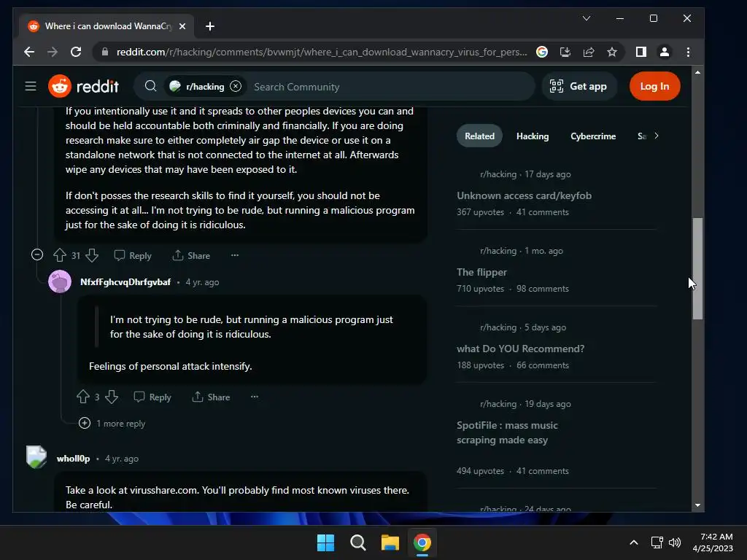This screenshot has width=747, height=560.
Task: Toggle the Chrome side panel
Action: (x=641, y=52)
